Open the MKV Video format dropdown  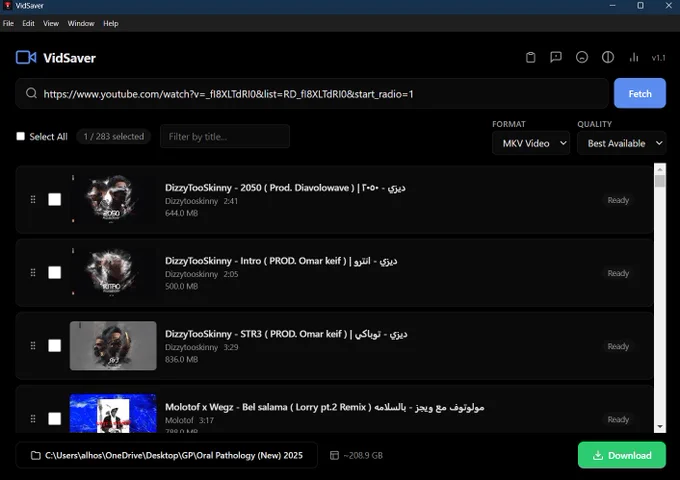point(531,143)
